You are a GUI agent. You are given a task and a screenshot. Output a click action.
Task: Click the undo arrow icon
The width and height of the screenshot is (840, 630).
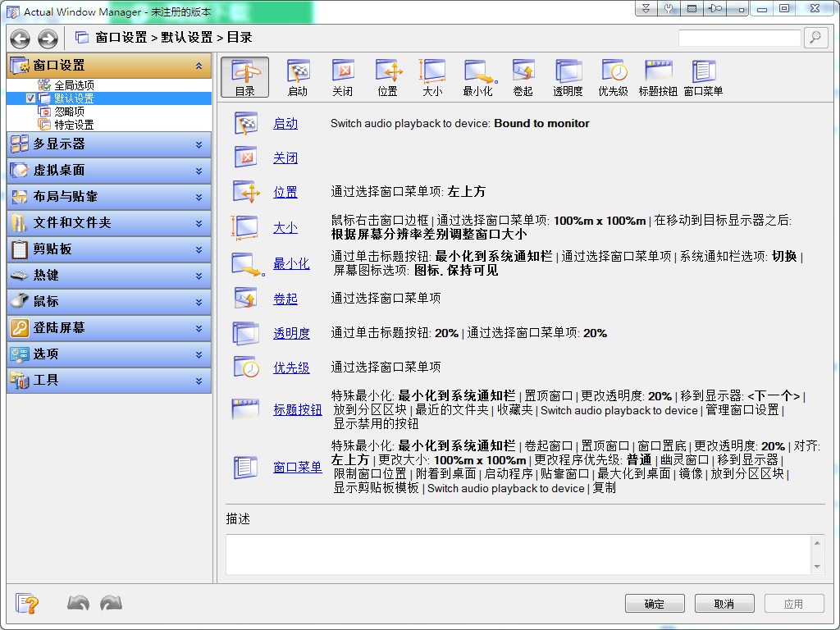[78, 603]
